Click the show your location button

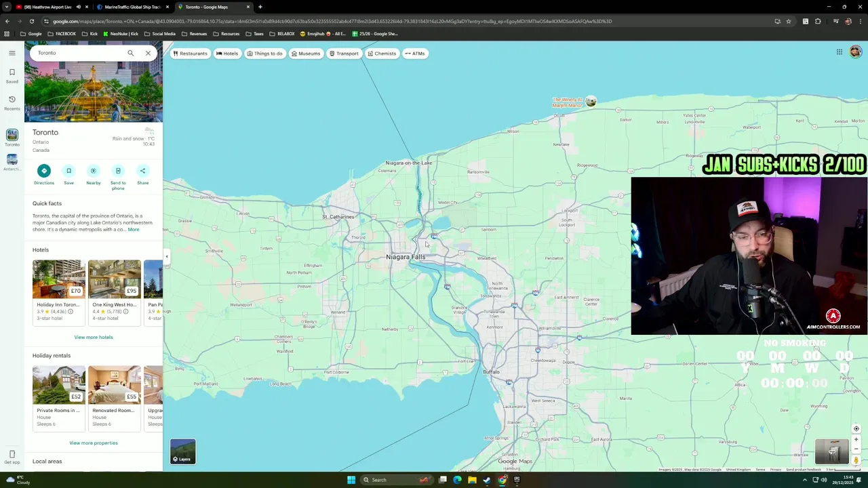coord(856,428)
